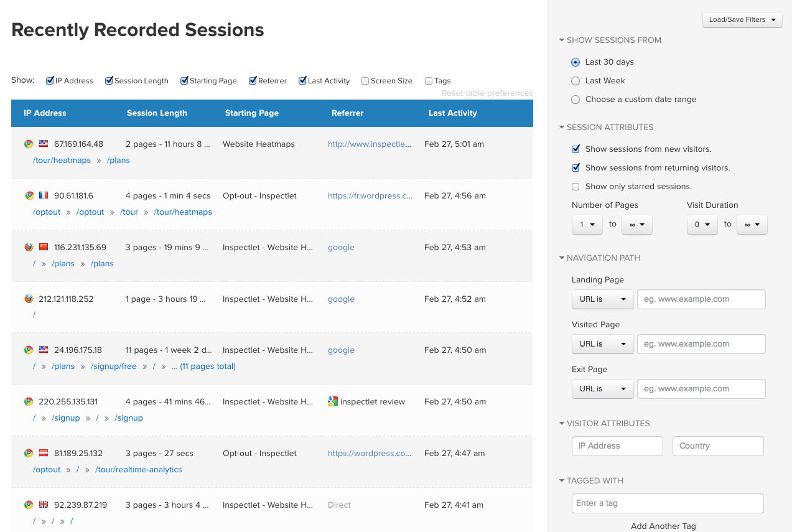Click the China flag next to 116.231.135.69
This screenshot has height=532, width=792.
tap(43, 246)
